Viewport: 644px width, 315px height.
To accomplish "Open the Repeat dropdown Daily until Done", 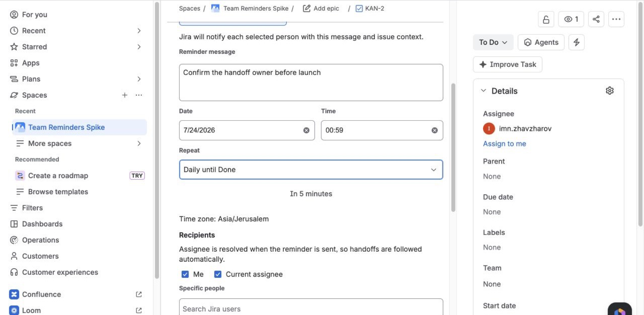I will pos(311,169).
